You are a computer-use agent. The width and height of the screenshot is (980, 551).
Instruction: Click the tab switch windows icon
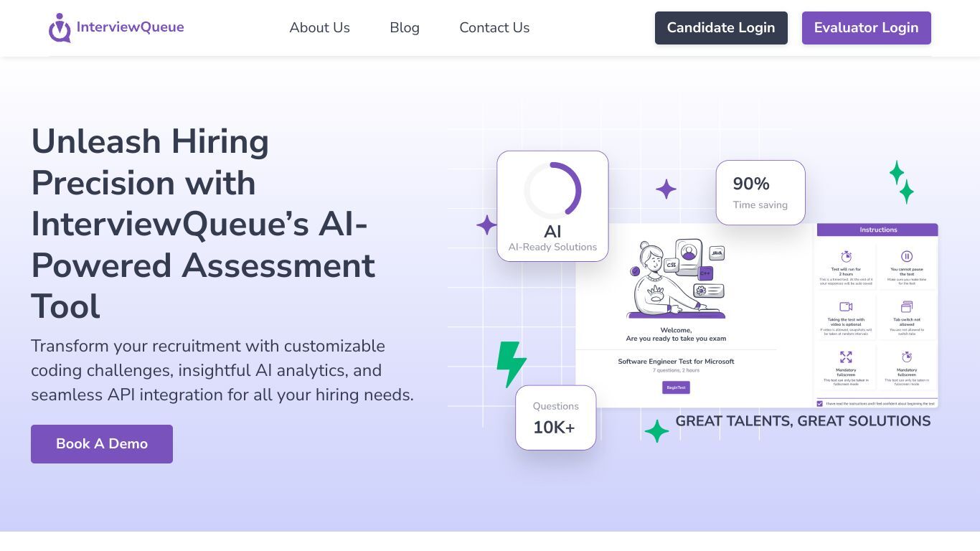[907, 306]
